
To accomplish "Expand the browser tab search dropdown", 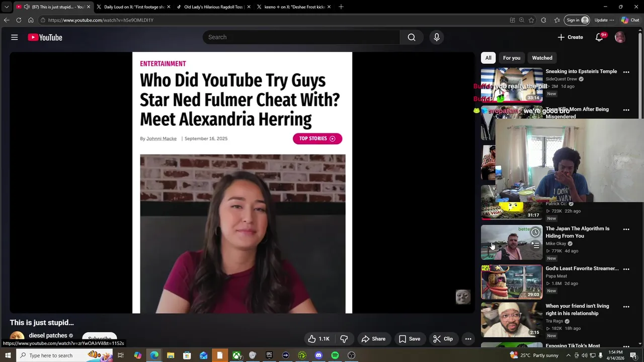I will click(x=7, y=7).
